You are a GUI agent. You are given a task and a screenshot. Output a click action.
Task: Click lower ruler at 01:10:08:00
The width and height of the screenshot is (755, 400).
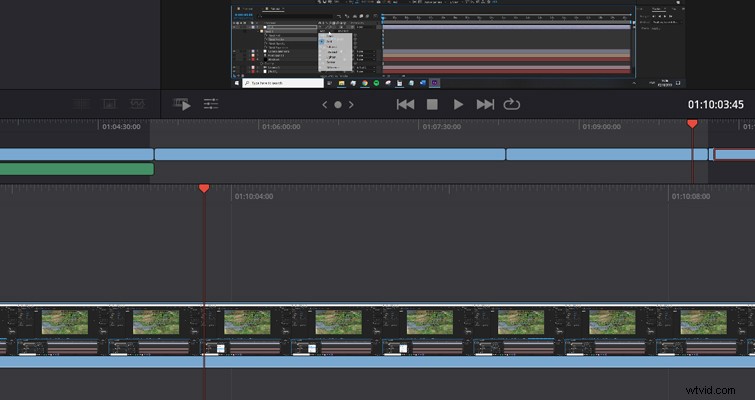(x=691, y=196)
